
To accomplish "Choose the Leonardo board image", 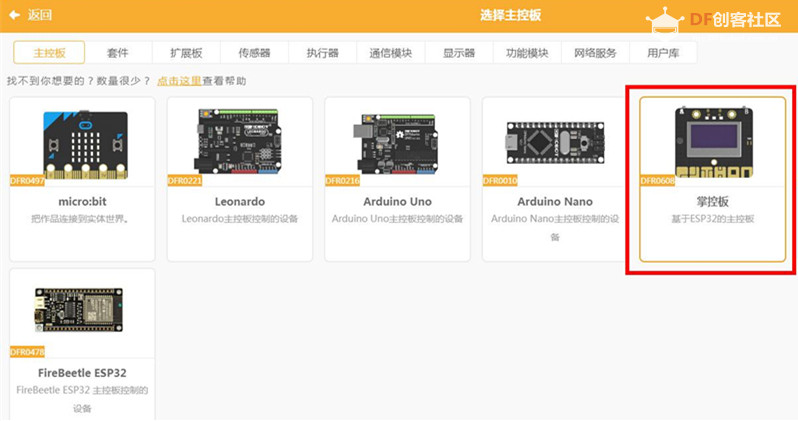I will pyautogui.click(x=238, y=141).
